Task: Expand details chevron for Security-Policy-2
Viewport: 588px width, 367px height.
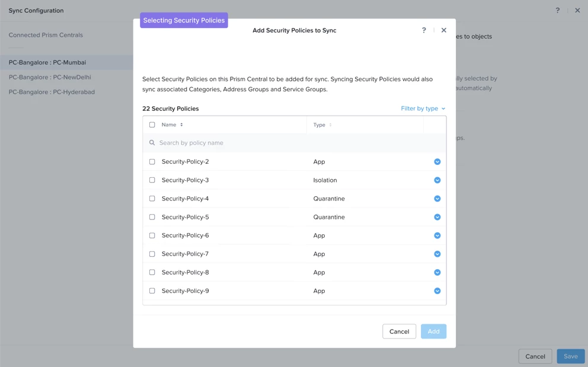Action: 437,162
